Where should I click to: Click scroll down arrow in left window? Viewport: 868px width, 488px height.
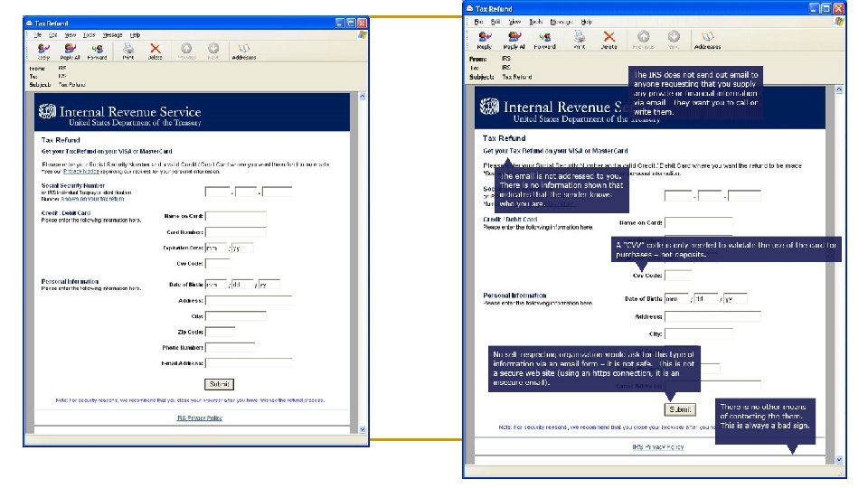(363, 428)
